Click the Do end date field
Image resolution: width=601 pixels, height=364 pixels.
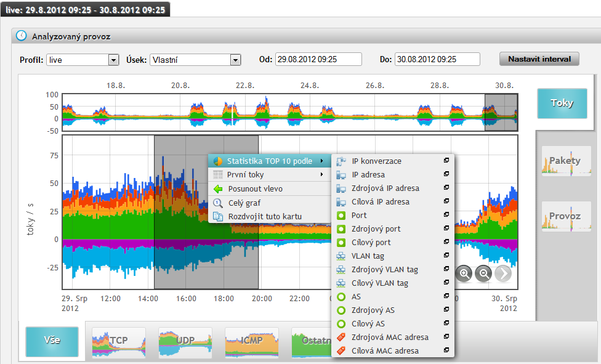pos(437,60)
